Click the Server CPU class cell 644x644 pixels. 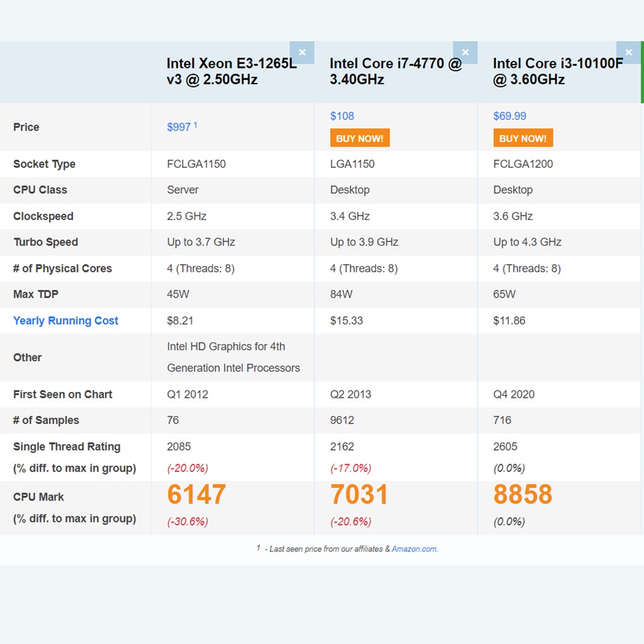point(183,190)
